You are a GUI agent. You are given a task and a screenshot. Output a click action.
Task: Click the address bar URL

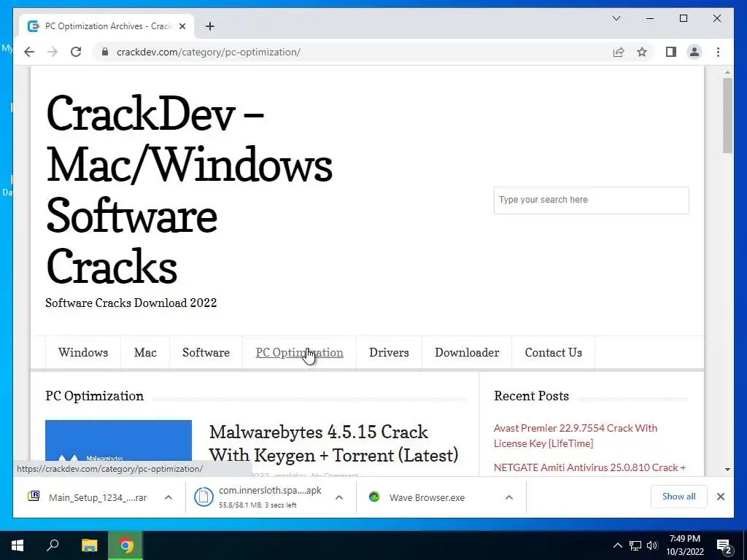click(208, 52)
